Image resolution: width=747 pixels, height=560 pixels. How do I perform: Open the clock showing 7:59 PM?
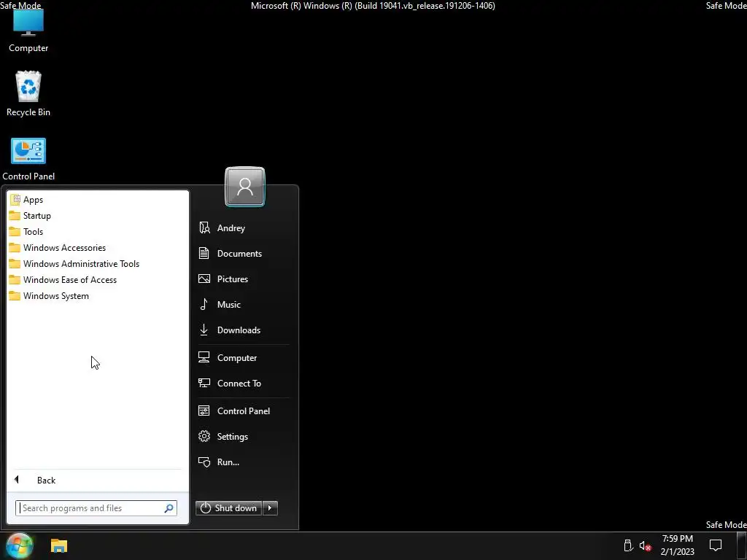point(677,545)
